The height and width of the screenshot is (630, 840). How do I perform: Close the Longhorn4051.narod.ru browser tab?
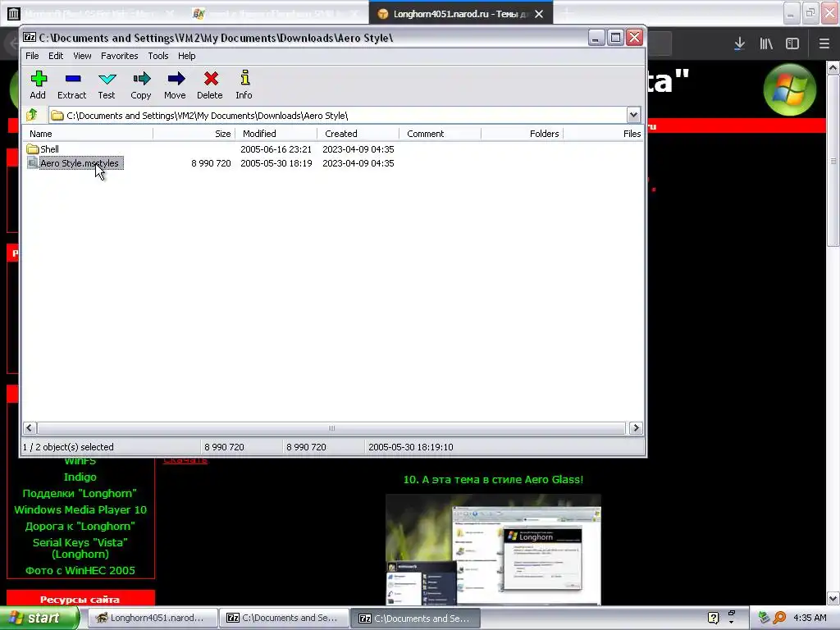(x=539, y=14)
